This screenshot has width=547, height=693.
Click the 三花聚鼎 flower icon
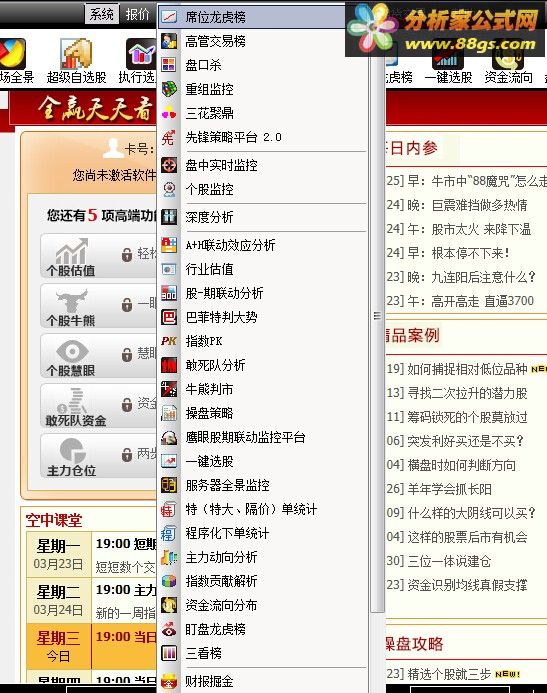[x=169, y=113]
